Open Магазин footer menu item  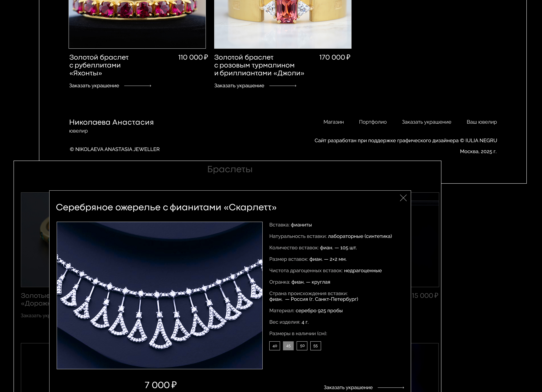coord(333,122)
